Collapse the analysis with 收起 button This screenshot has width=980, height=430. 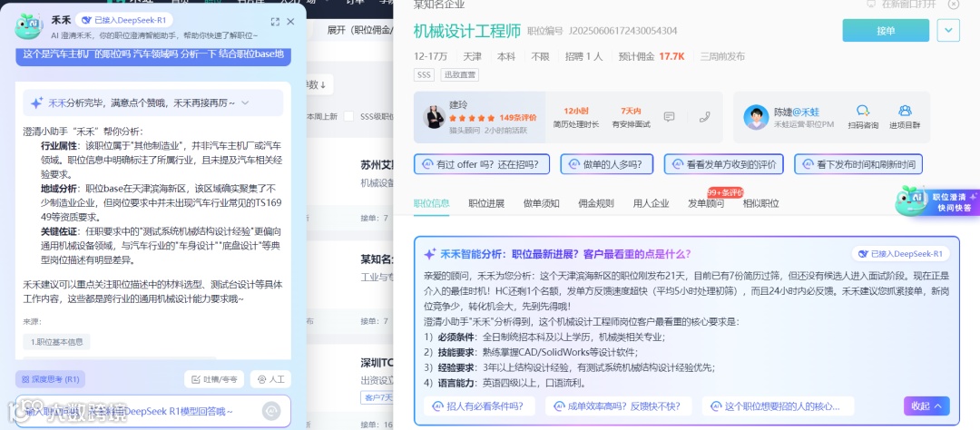926,406
